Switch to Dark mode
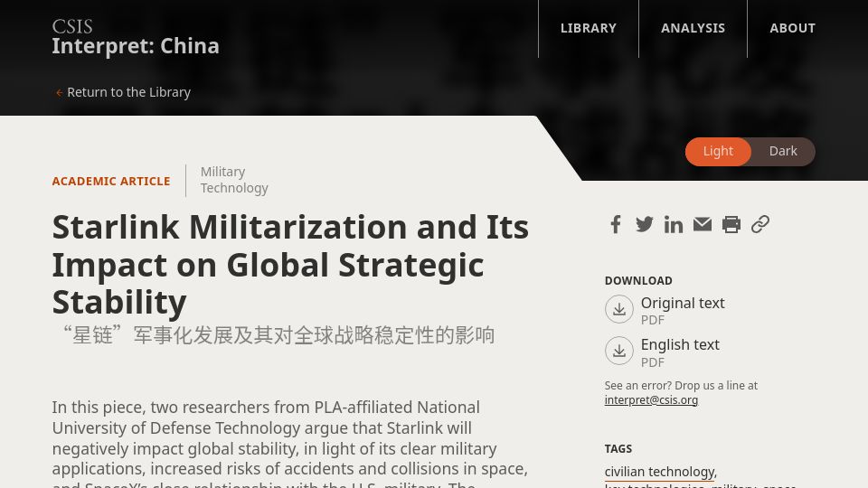The width and height of the screenshot is (868, 488). tap(783, 151)
